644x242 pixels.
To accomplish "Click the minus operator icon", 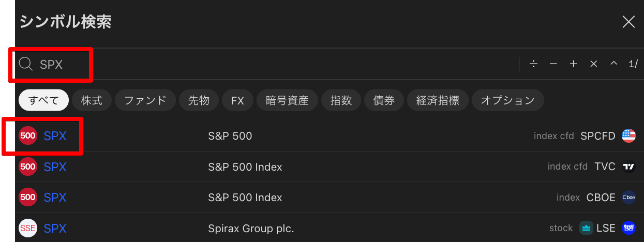I will (x=553, y=64).
